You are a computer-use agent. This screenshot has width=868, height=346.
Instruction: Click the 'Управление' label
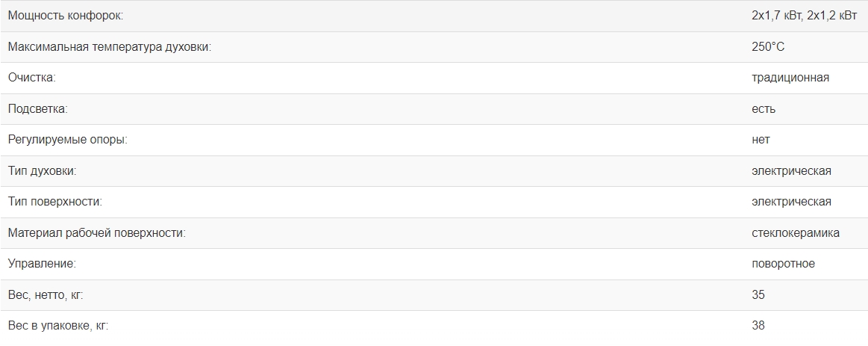42,264
